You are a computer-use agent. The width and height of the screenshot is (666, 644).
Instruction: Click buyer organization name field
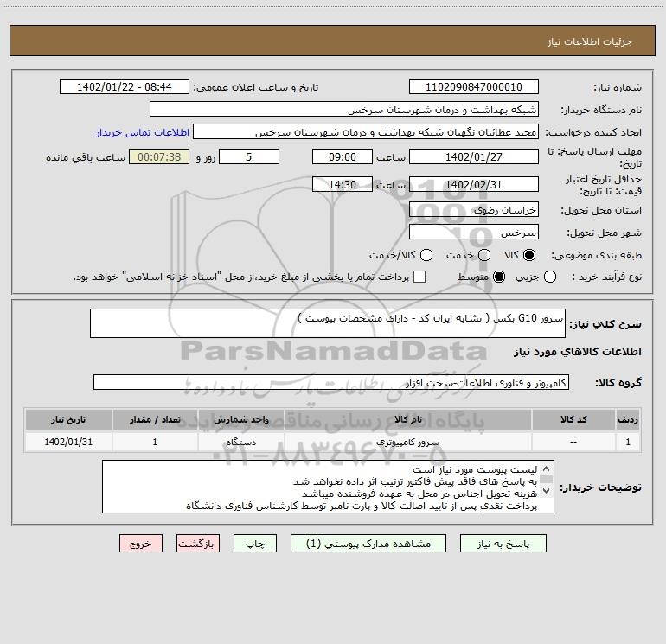click(344, 110)
